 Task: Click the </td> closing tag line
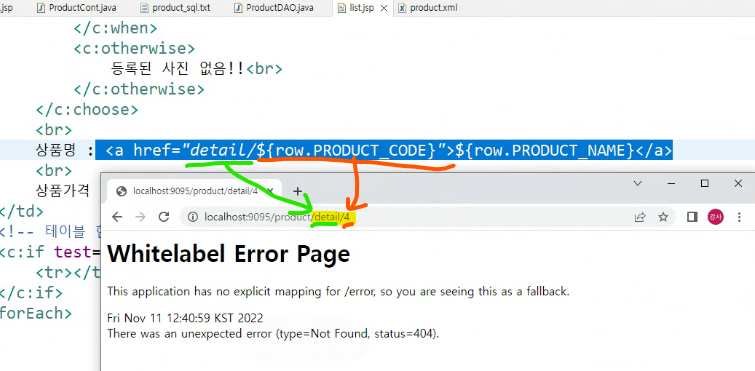point(22,211)
